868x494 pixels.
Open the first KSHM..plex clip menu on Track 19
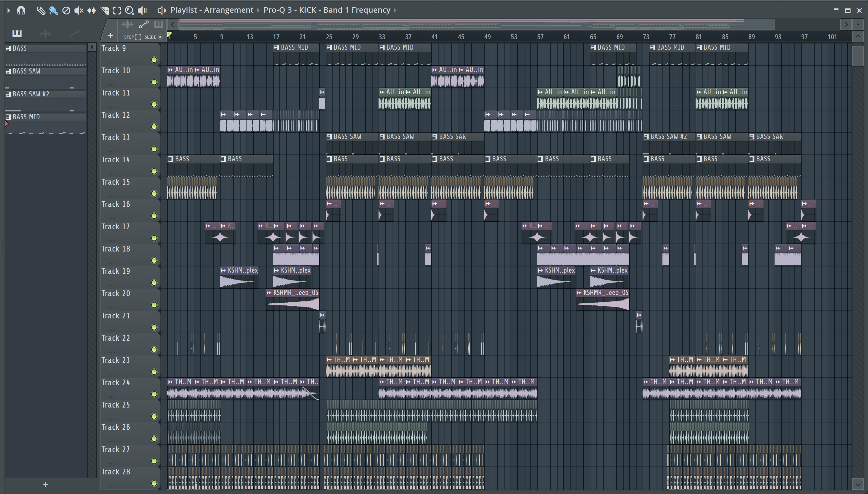point(223,270)
